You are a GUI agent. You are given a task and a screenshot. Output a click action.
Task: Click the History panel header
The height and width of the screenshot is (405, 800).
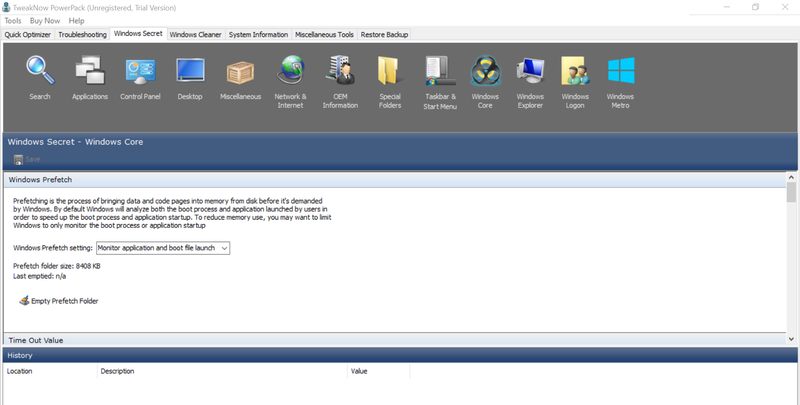tap(400, 355)
